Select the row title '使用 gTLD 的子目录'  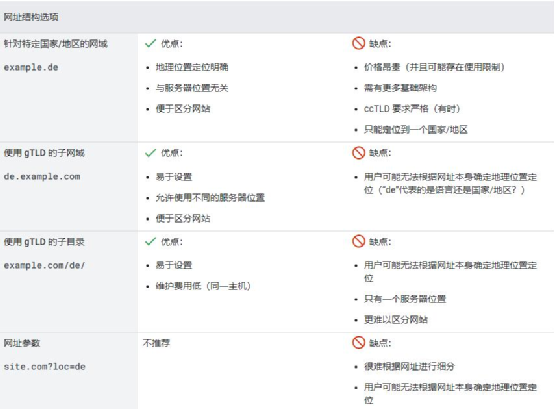click(44, 242)
